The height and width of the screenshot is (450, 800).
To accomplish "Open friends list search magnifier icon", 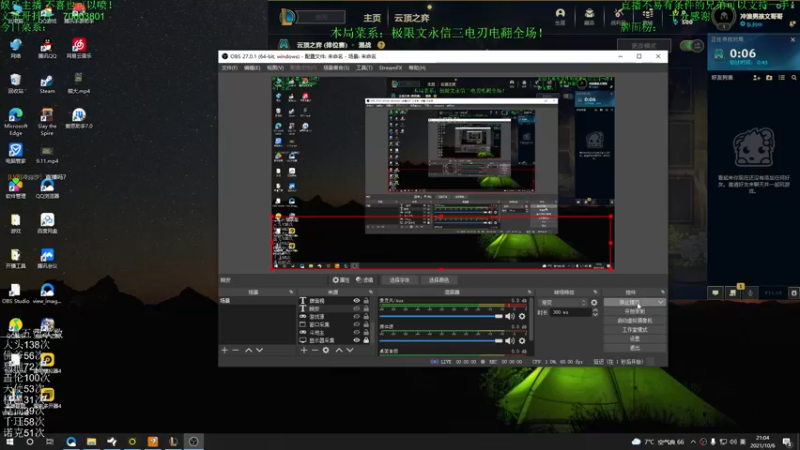I will 794,78.
